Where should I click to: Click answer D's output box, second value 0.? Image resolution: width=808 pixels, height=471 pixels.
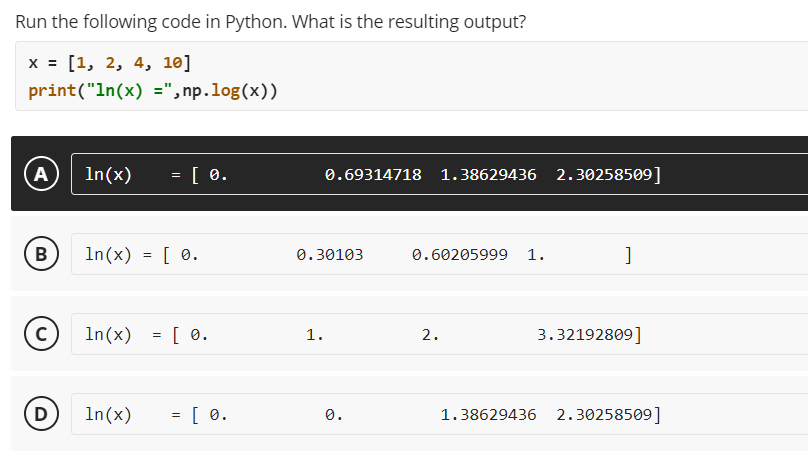(x=333, y=414)
